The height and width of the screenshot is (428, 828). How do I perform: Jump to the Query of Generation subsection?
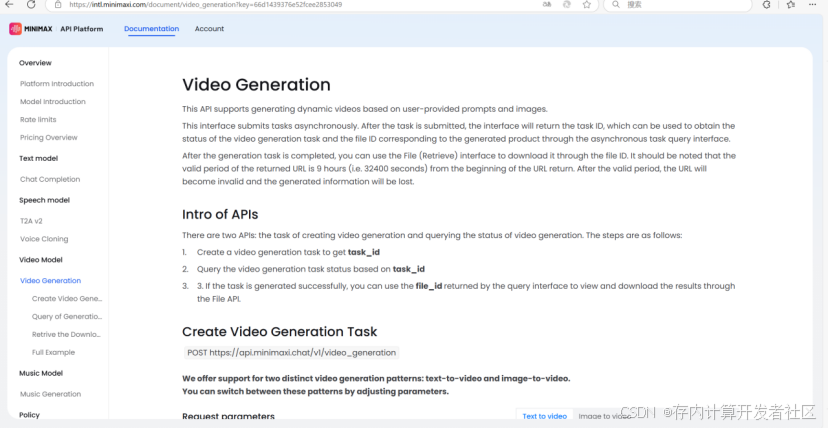67,316
